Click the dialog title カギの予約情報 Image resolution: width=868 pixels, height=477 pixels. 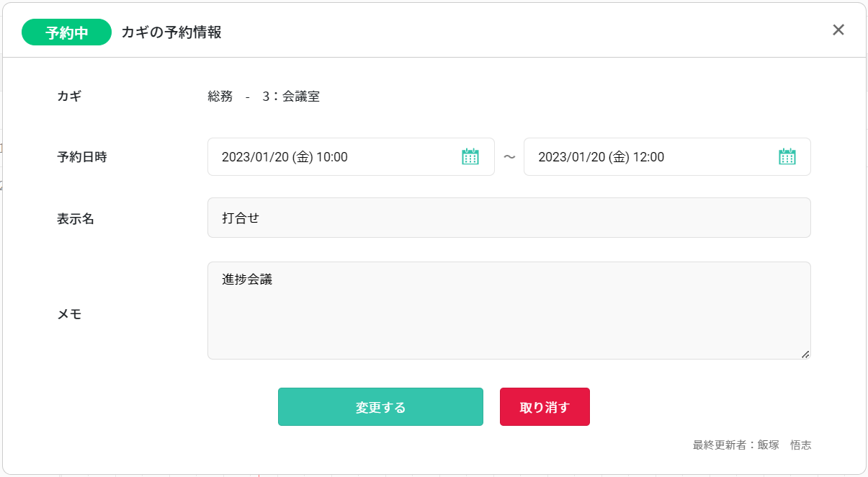173,32
